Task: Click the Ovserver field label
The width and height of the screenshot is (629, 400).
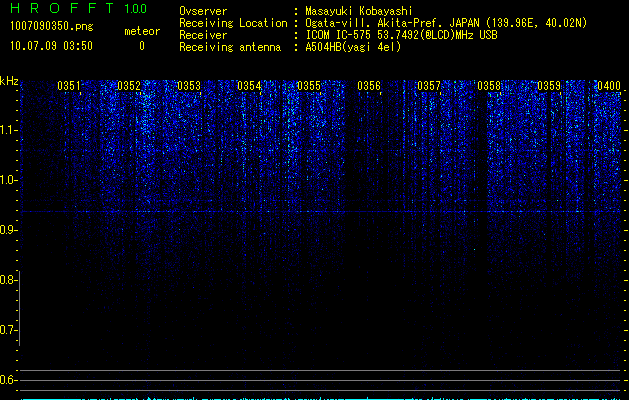Action: tap(203, 11)
